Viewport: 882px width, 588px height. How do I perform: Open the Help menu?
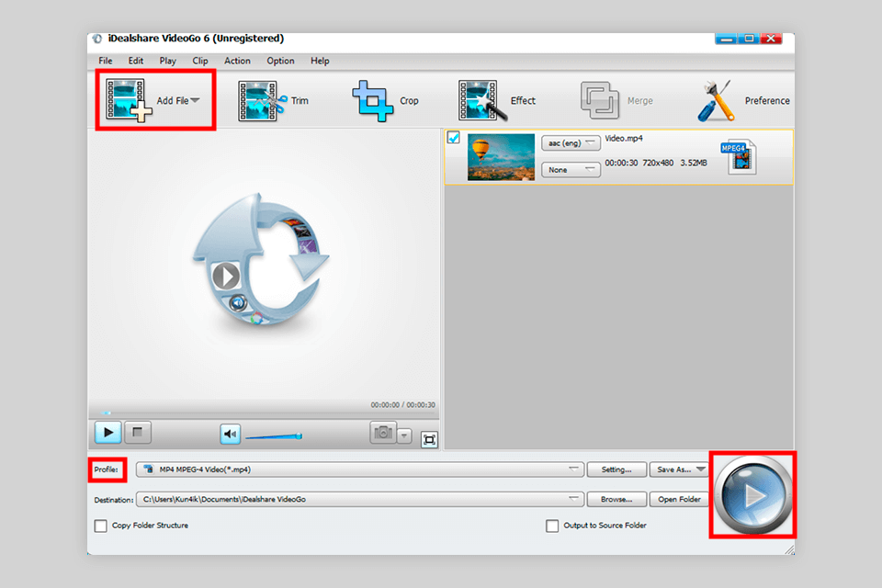coord(320,61)
